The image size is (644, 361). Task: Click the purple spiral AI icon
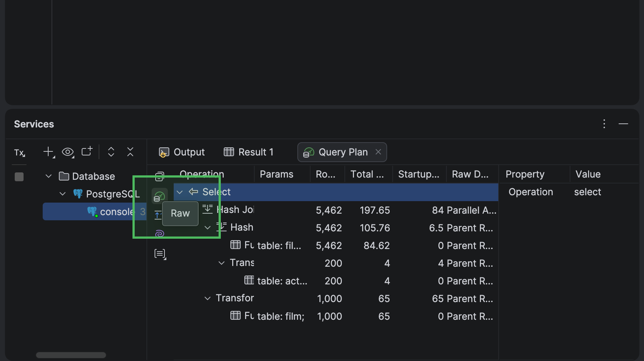pyautogui.click(x=159, y=234)
